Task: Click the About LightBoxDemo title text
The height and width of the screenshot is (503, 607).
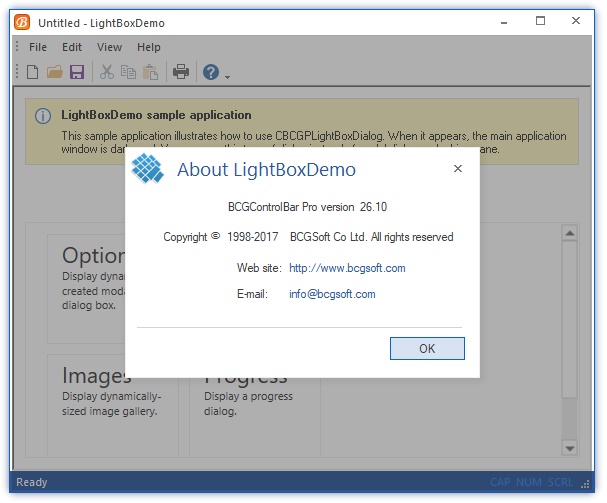Action: 266,170
